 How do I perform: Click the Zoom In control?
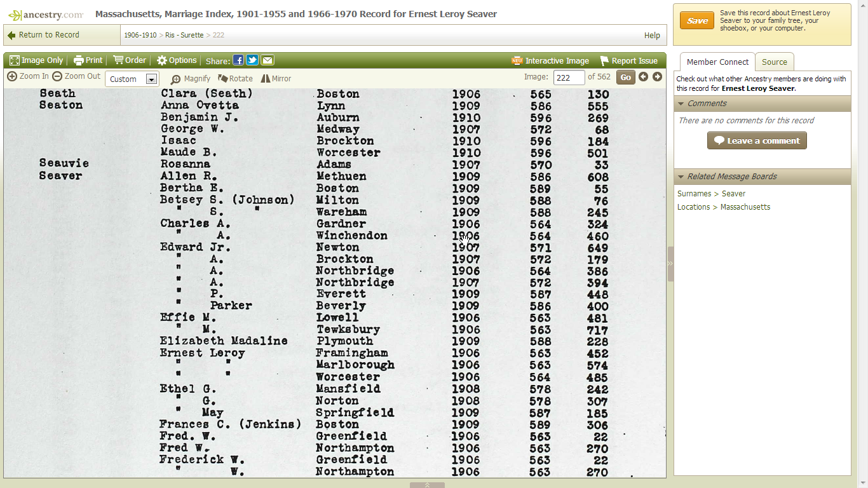click(x=28, y=76)
